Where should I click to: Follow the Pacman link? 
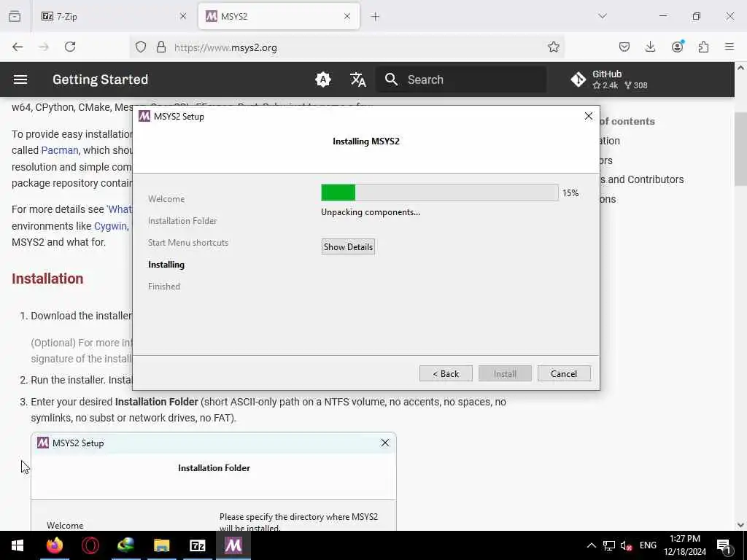pyautogui.click(x=60, y=150)
